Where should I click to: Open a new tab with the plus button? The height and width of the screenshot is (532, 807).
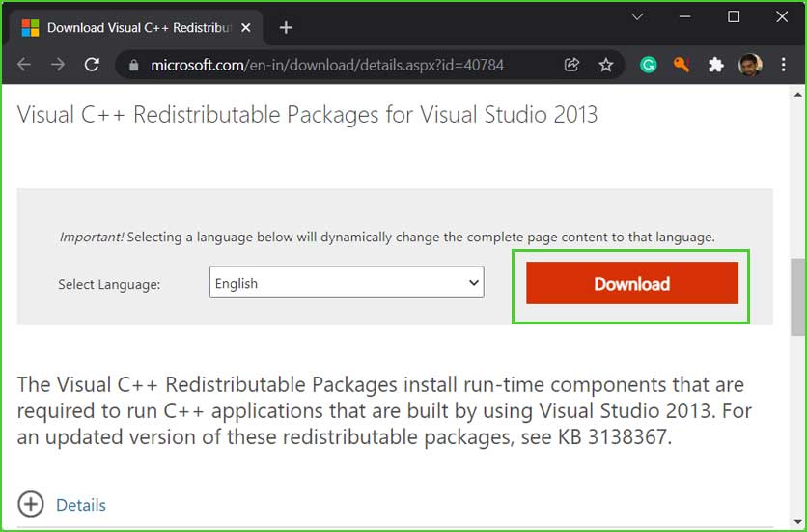click(286, 27)
